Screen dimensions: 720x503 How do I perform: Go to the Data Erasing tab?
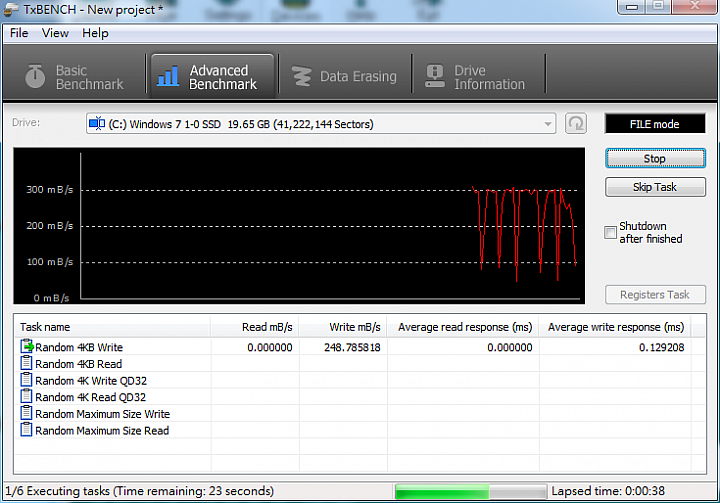[x=345, y=76]
